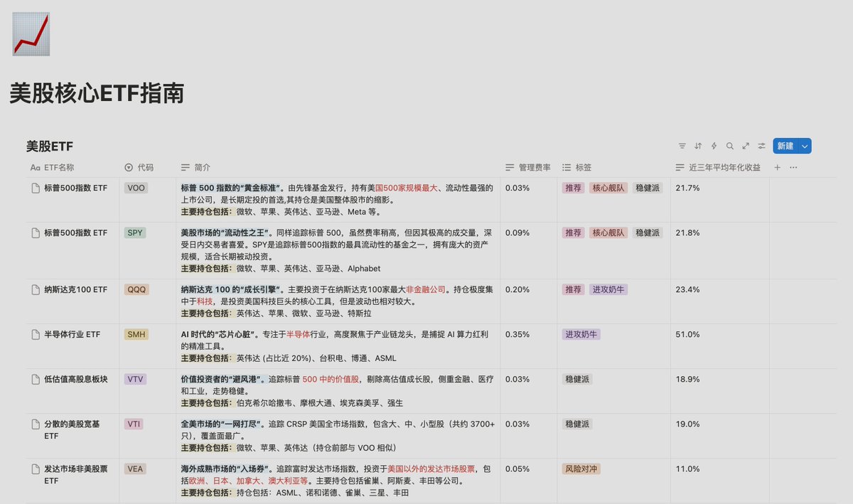This screenshot has height=504, width=853.
Task: Click the 进攻奶牛 tag in SMH row
Action: (581, 334)
